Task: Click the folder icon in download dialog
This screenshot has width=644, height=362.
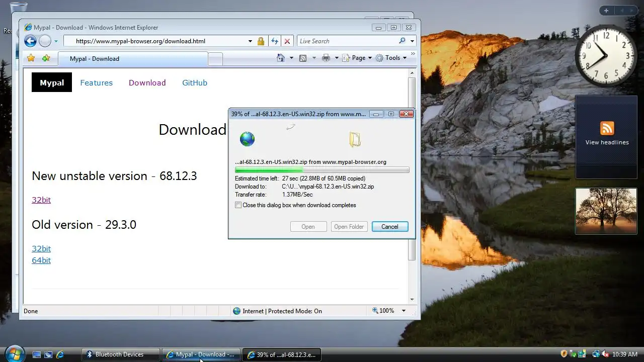Action: (x=355, y=139)
